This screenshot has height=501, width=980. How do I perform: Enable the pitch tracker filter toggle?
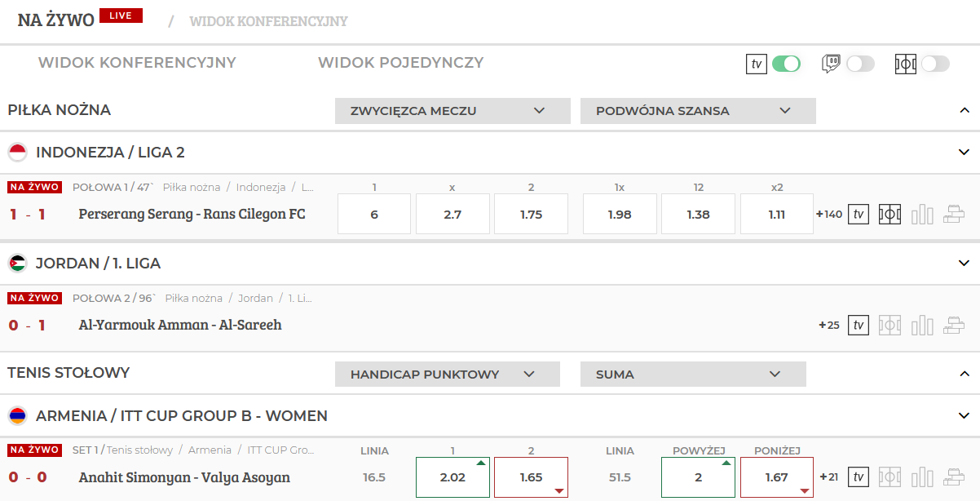[935, 64]
